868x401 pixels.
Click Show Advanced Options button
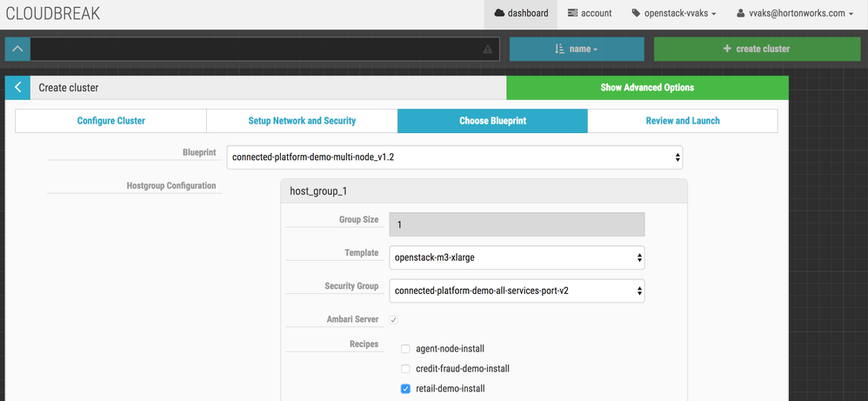[647, 88]
